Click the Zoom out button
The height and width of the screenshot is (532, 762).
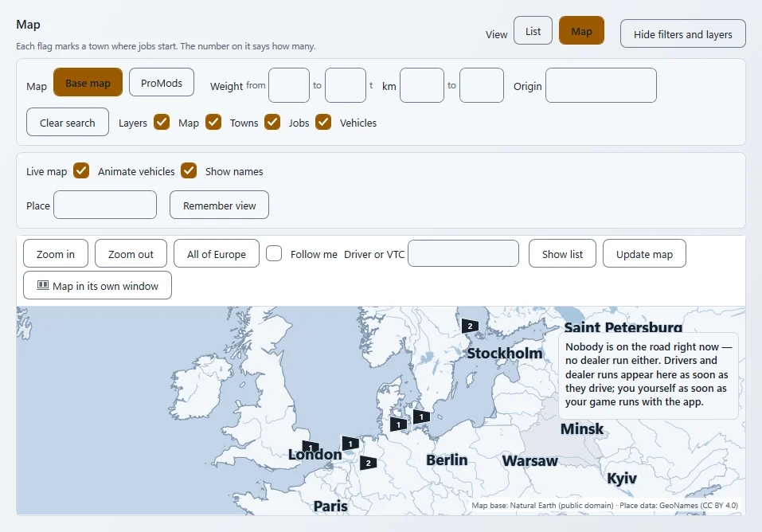click(x=131, y=253)
